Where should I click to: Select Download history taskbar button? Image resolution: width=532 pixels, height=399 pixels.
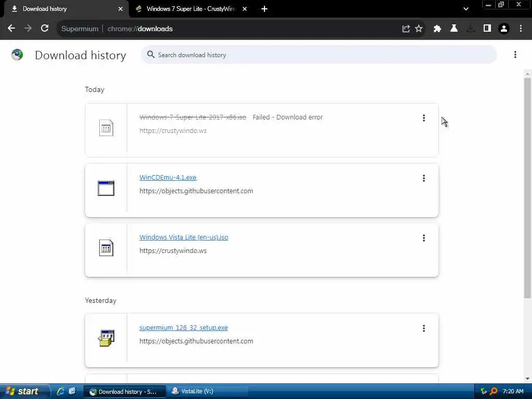(124, 392)
